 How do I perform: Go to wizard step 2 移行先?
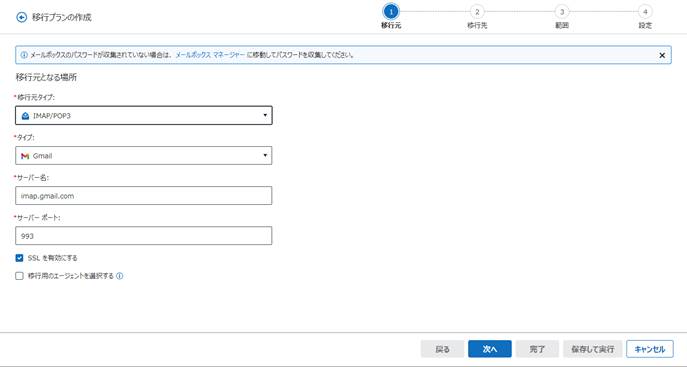[477, 12]
